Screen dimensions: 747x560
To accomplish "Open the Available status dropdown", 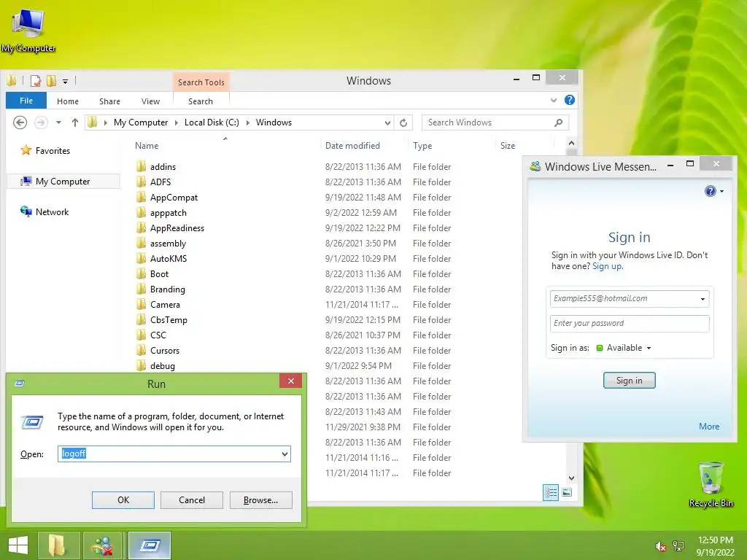I will (649, 348).
